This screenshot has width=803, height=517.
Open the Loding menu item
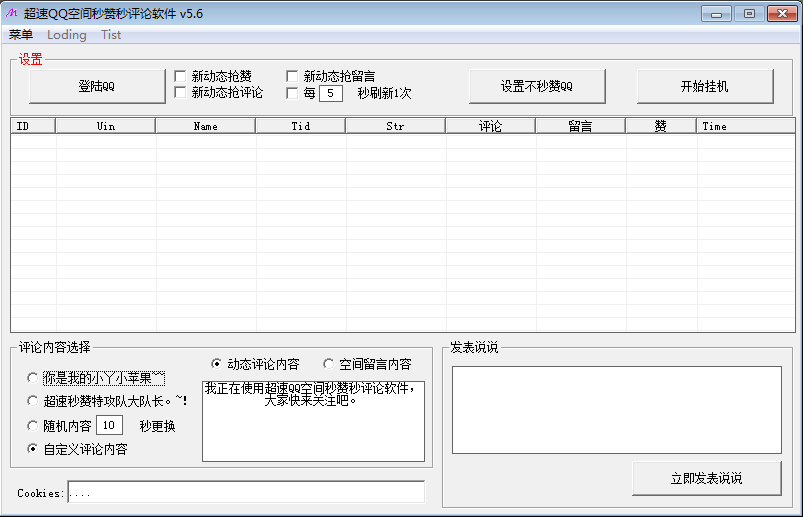click(67, 35)
